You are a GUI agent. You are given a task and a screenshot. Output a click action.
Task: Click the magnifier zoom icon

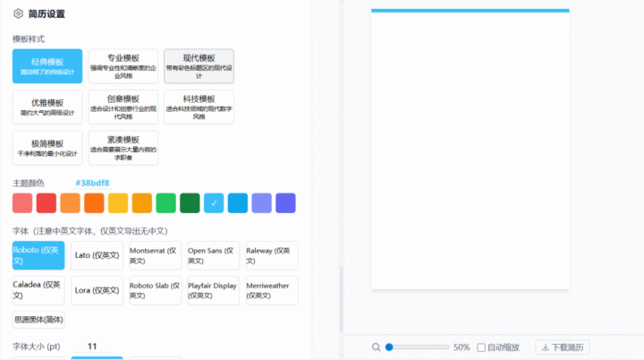[376, 347]
